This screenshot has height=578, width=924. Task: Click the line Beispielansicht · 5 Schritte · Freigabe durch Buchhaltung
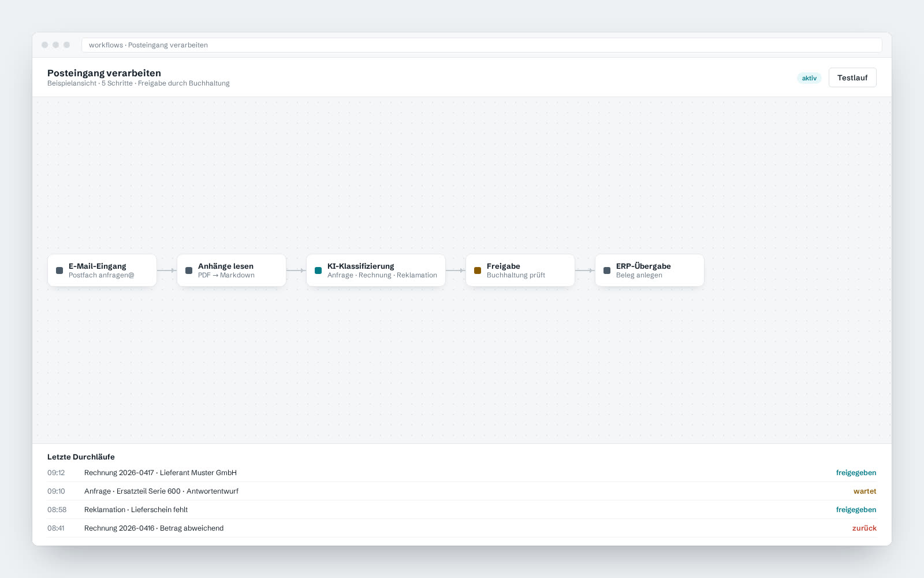(x=139, y=83)
